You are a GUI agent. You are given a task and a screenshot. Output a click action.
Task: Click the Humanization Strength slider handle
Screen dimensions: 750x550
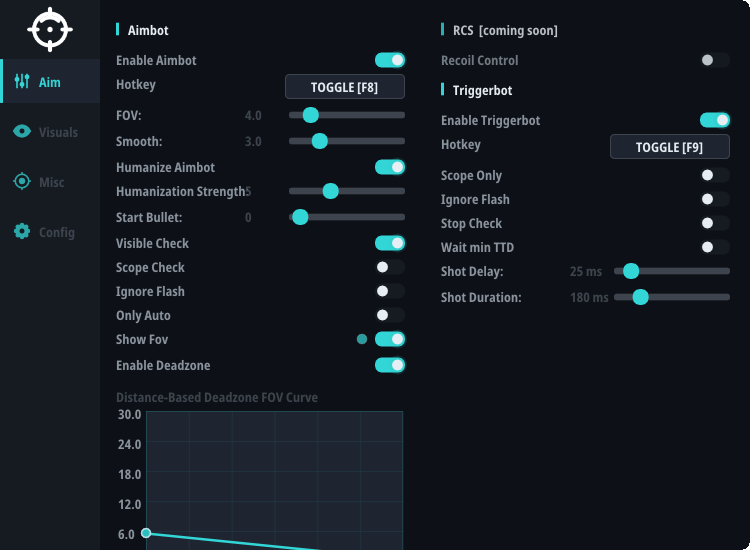click(x=330, y=191)
